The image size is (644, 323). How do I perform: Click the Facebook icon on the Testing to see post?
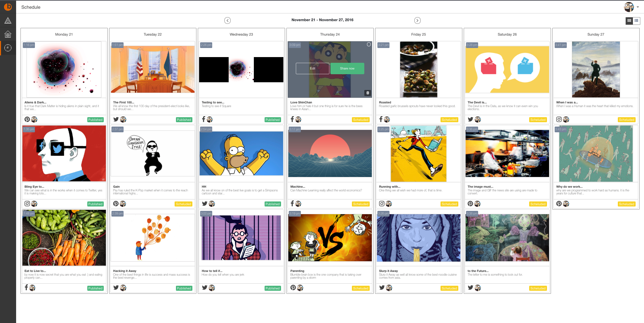tap(203, 119)
